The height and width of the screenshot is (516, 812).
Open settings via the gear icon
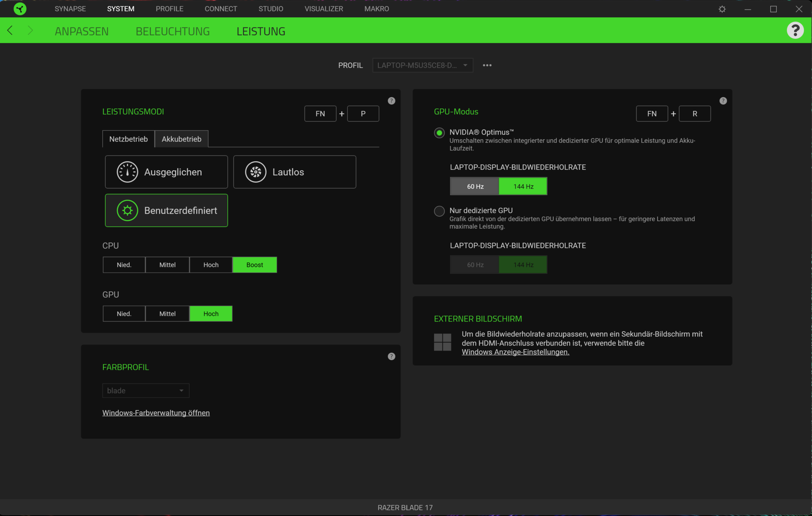(722, 9)
